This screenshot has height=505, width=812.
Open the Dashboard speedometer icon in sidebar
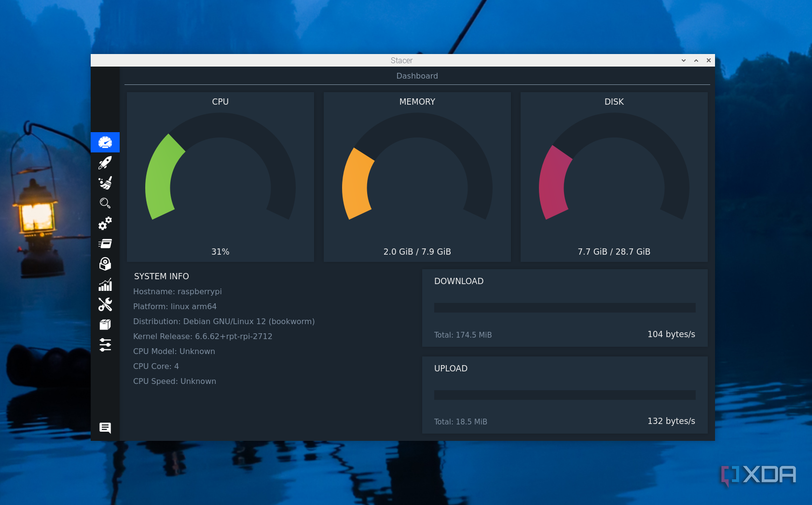105,142
